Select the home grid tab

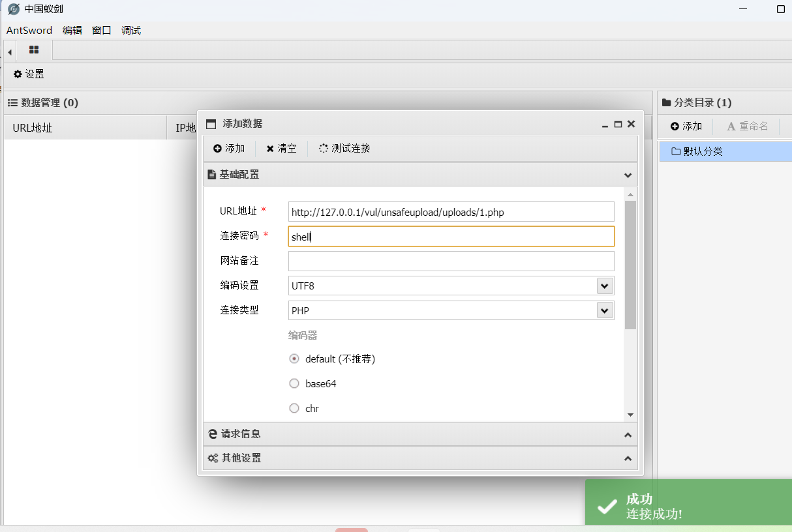pyautogui.click(x=34, y=50)
